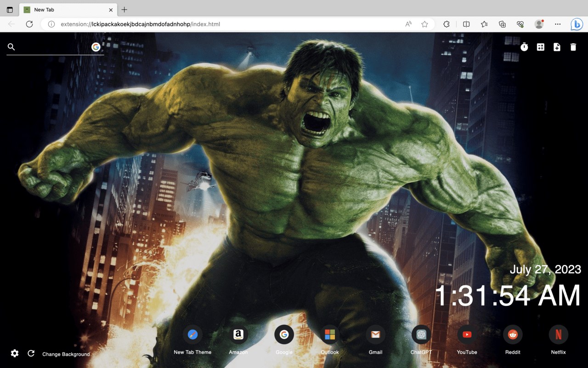
Task: Click the clock time display
Action: tap(508, 295)
